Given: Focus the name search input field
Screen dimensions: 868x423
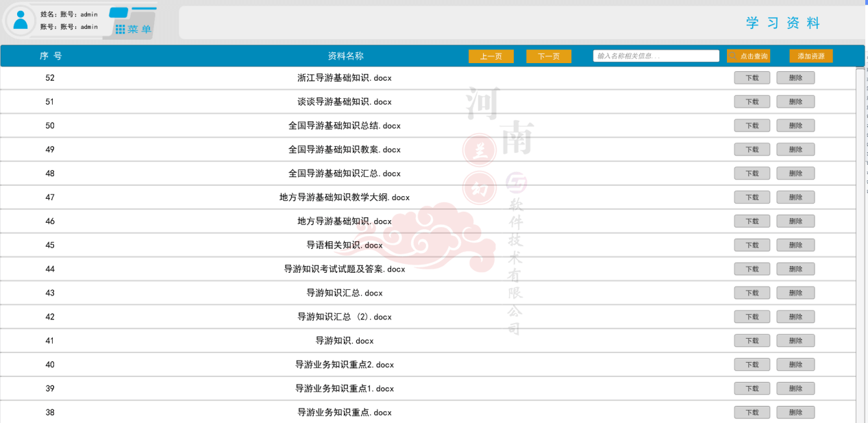Looking at the screenshot, I should click(656, 56).
